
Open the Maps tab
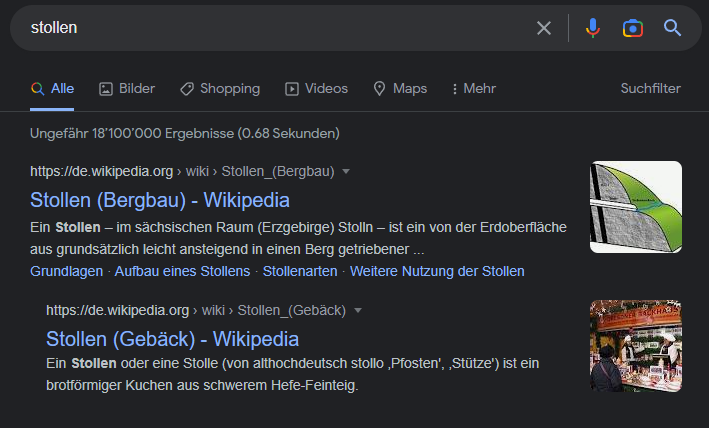(400, 89)
